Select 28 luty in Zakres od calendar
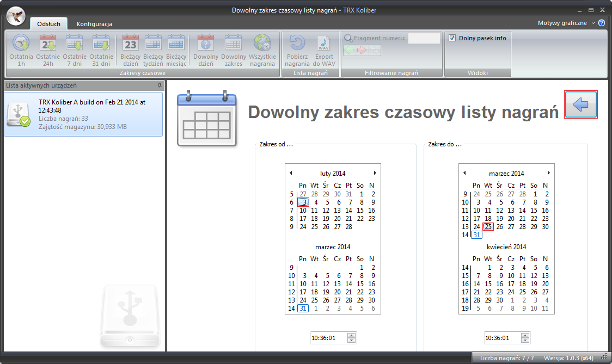Screen dimensions: 612x364 348,227
